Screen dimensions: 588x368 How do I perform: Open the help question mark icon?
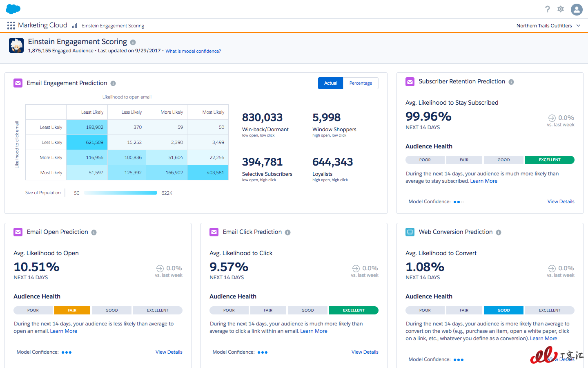548,9
